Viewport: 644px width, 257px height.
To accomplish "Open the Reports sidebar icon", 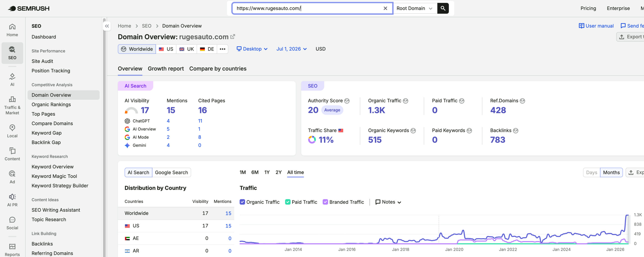I will pos(12,250).
